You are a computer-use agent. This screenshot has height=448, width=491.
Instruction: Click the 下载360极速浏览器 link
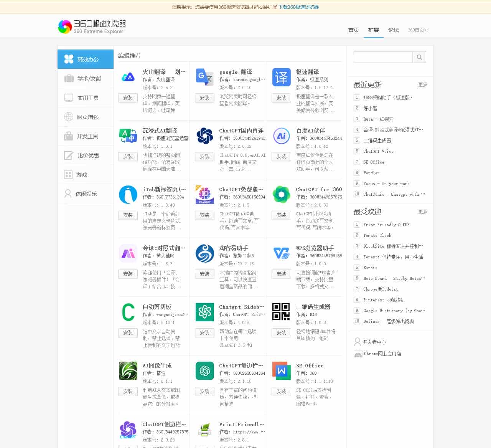[x=298, y=7]
